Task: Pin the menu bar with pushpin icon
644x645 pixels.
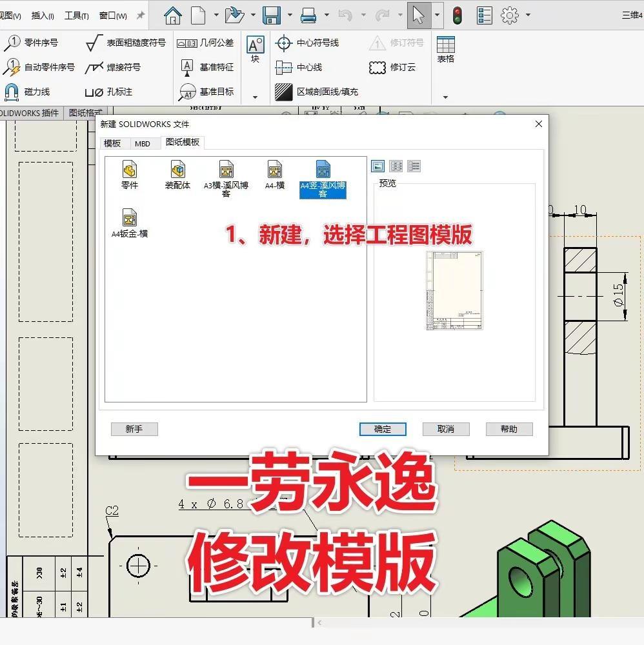Action: (x=141, y=15)
